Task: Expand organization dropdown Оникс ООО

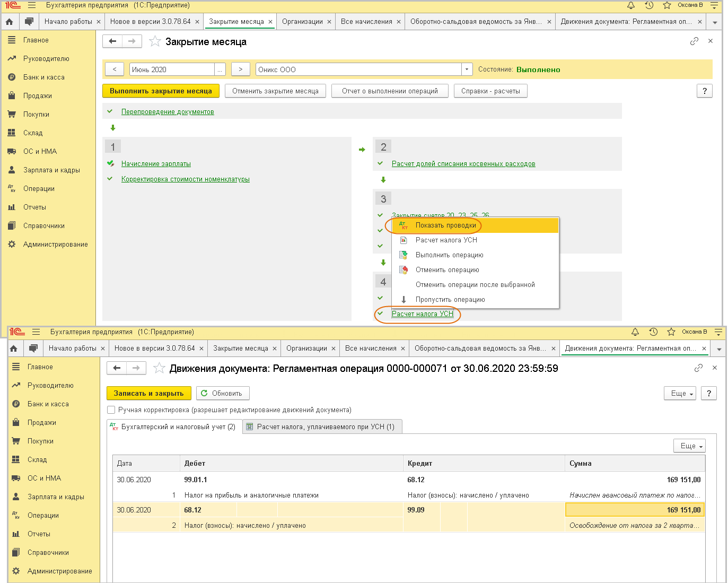Action: tap(467, 69)
